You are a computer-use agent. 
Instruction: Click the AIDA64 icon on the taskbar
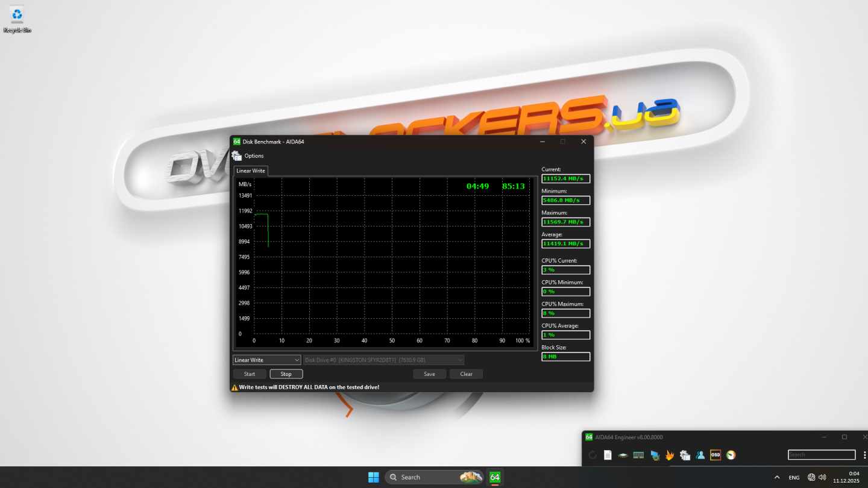495,477
